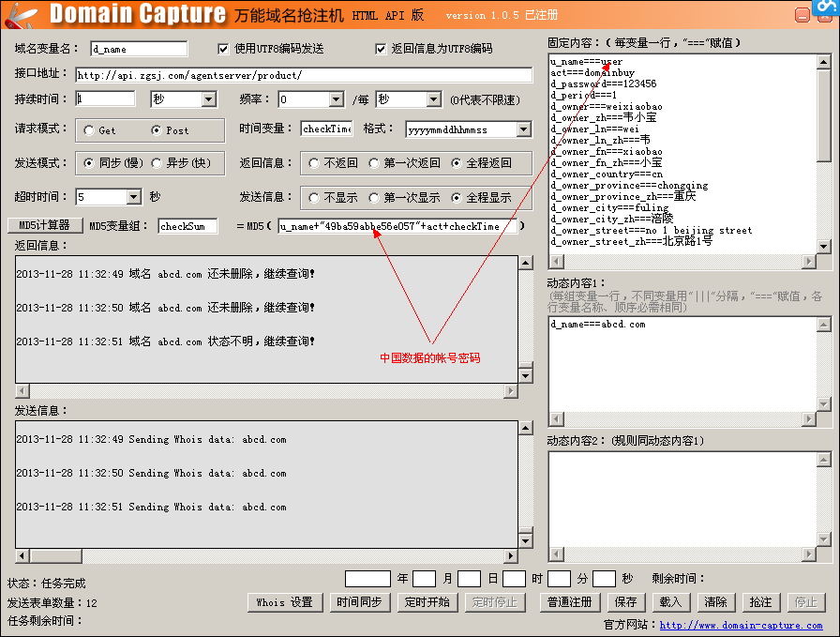Toggle the UTF8 encoding send checkbox
This screenshot has width=840, height=637.
click(224, 49)
